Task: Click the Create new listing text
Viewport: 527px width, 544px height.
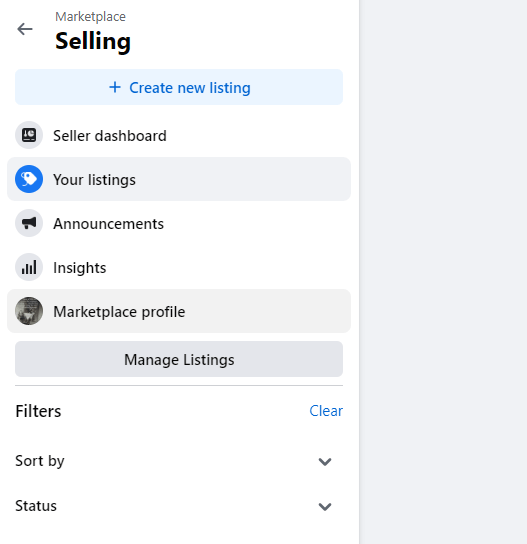Action: coord(190,88)
